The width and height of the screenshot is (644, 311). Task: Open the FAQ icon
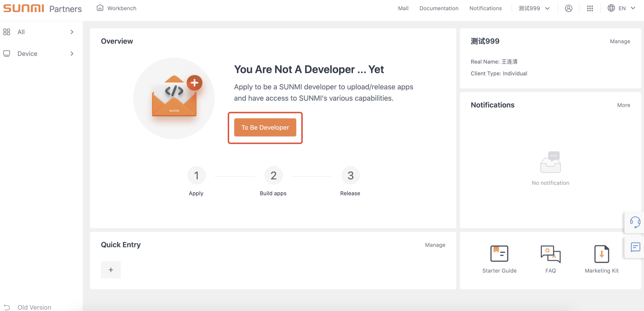550,254
